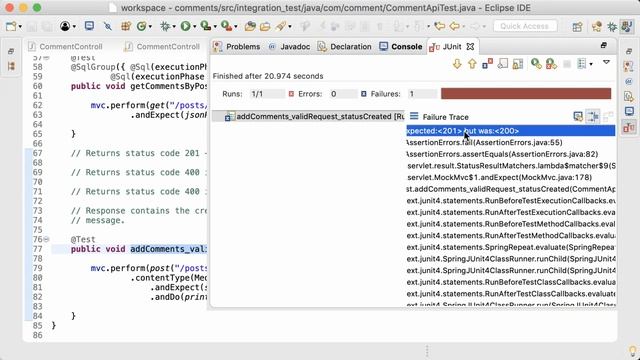Jump to Previous Failed Test

coord(472,64)
